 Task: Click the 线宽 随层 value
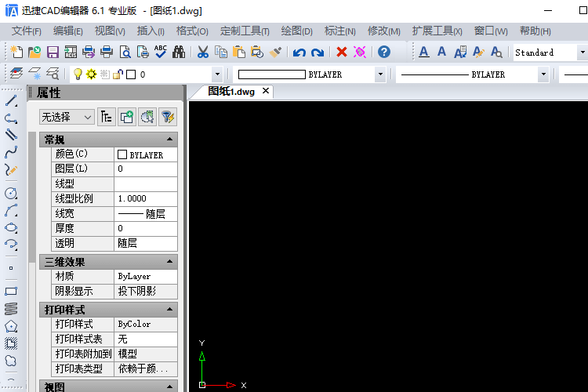[x=146, y=214]
